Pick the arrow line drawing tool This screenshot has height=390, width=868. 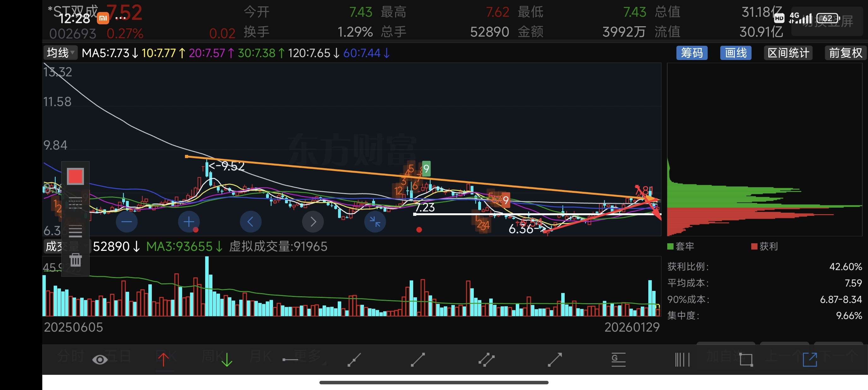(x=555, y=360)
